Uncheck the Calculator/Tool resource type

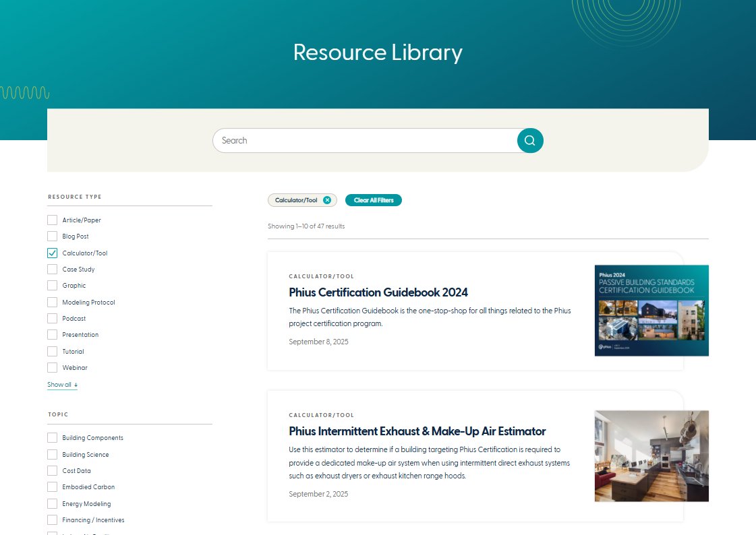(x=52, y=253)
